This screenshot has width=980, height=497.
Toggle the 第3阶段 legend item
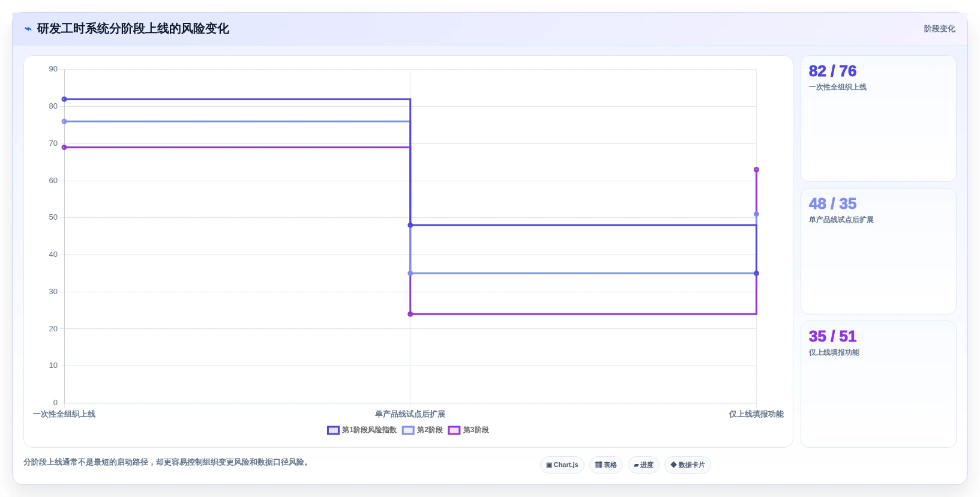point(469,430)
